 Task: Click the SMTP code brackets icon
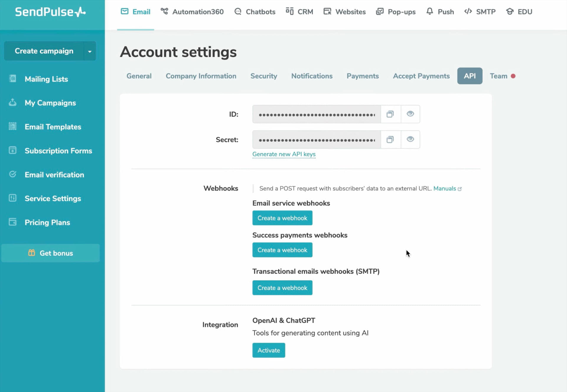pos(468,12)
